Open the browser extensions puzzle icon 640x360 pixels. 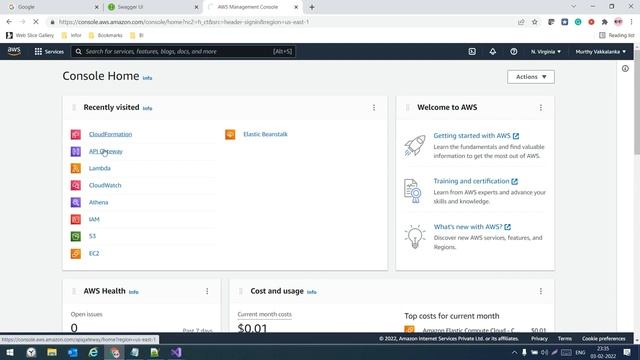click(x=604, y=22)
